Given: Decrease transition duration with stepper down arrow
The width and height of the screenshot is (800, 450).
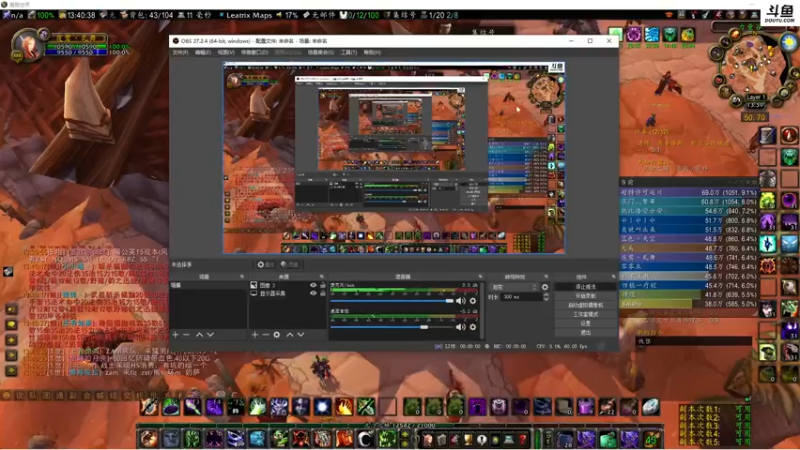Looking at the screenshot, I should (546, 299).
